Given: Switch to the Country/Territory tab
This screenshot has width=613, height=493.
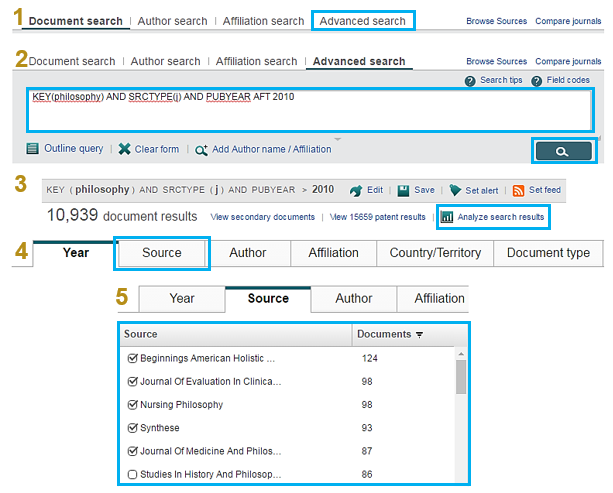Looking at the screenshot, I should 435,253.
